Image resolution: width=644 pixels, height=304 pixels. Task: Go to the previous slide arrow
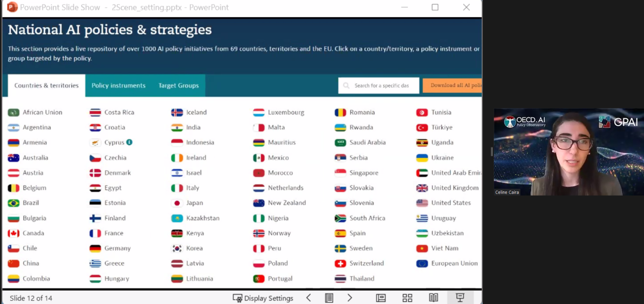pyautogui.click(x=309, y=298)
